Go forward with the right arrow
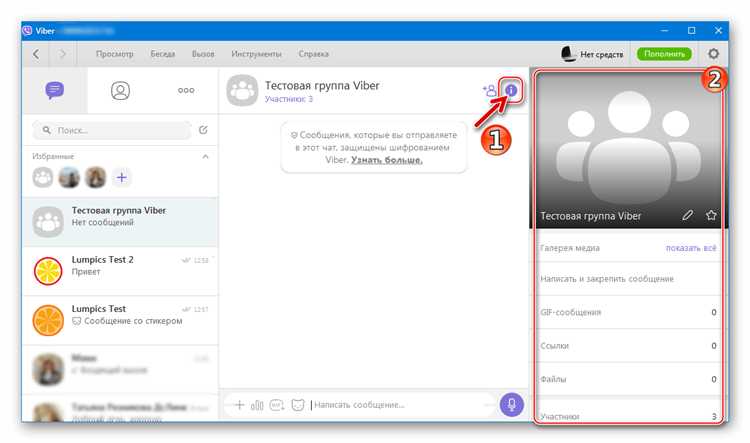Image resolution: width=750 pixels, height=443 pixels. [62, 54]
